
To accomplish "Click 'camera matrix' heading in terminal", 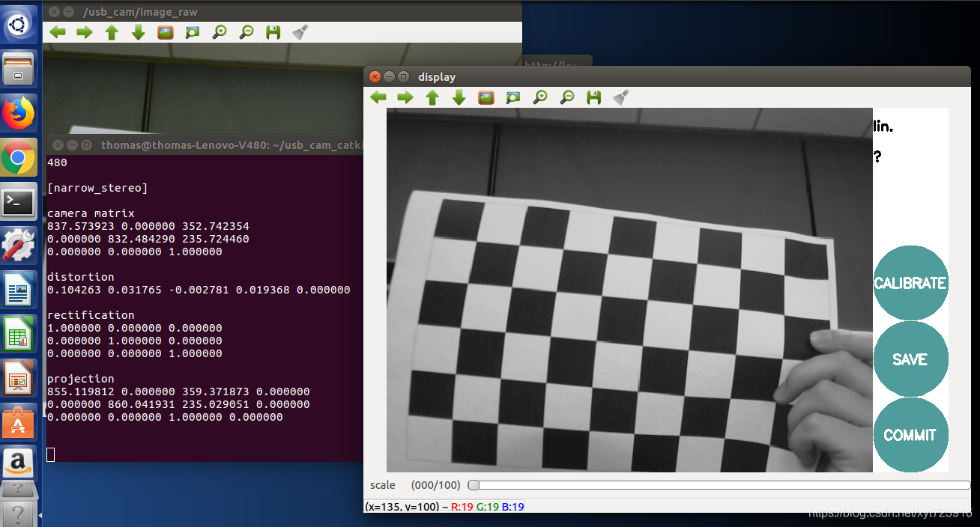I will pyautogui.click(x=91, y=213).
